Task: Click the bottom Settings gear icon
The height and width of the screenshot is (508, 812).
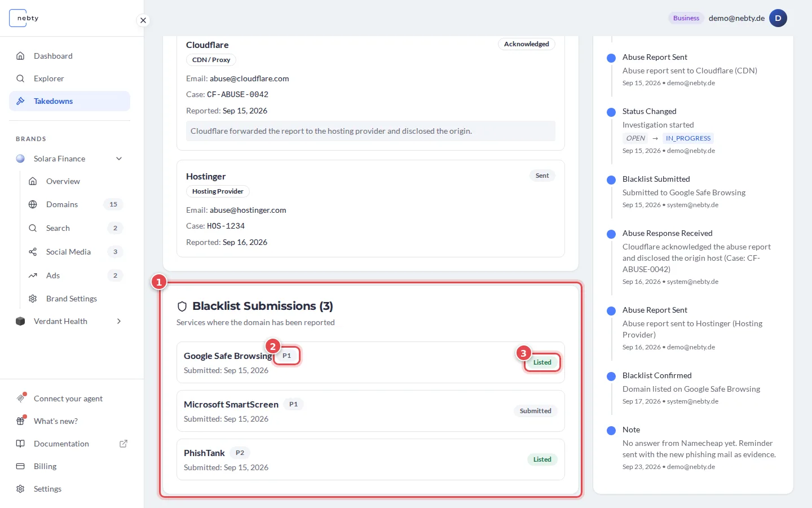Action: (20, 489)
